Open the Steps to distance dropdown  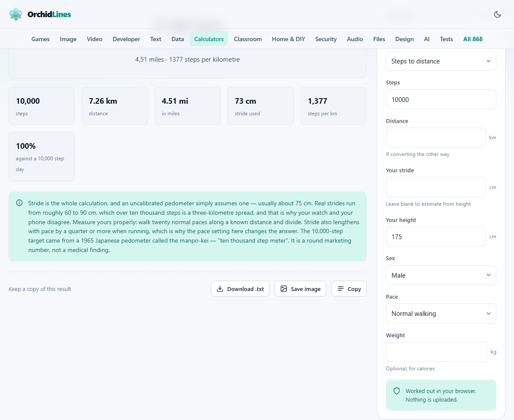441,61
